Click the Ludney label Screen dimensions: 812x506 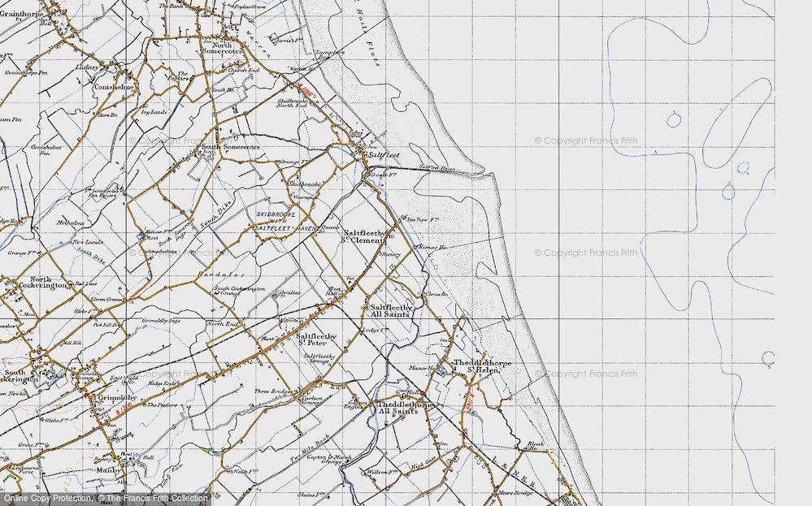click(86, 67)
